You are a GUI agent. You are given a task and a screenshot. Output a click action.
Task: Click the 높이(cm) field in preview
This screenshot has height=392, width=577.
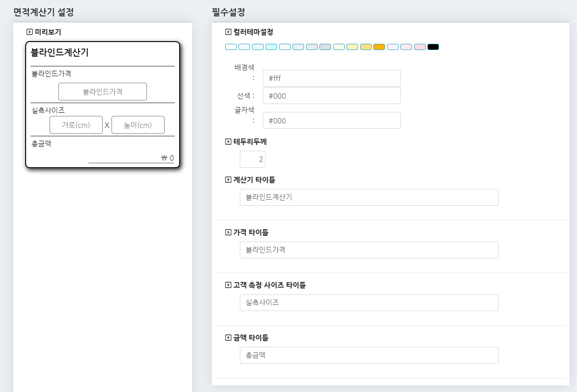(x=138, y=125)
